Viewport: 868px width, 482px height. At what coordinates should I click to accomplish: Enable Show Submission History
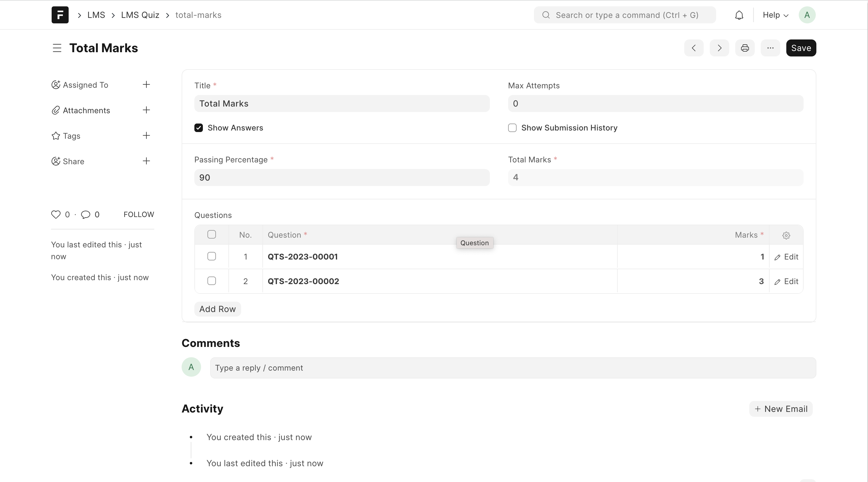(512, 128)
